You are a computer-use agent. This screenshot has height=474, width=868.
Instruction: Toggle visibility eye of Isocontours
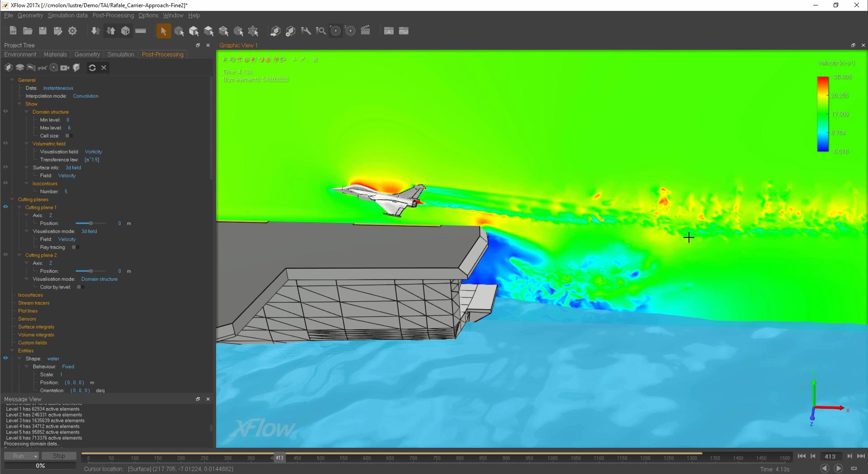tap(6, 183)
